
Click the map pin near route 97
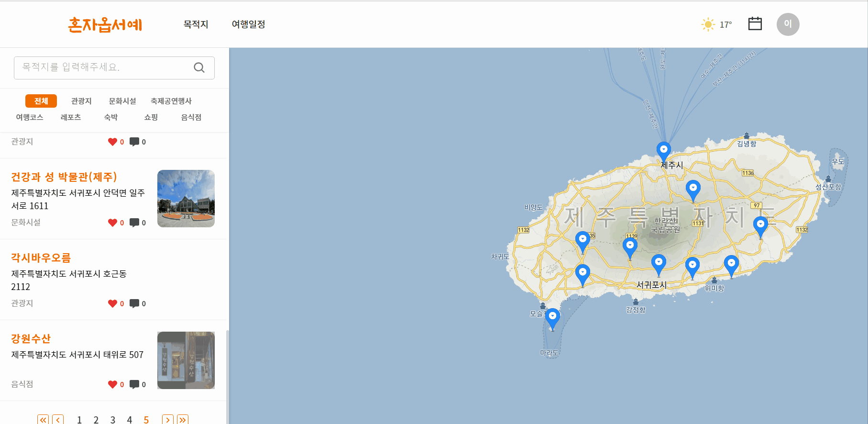click(760, 226)
